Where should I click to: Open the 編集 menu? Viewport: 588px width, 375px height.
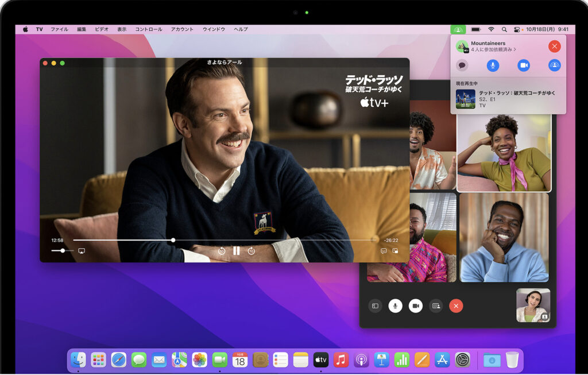(82, 29)
